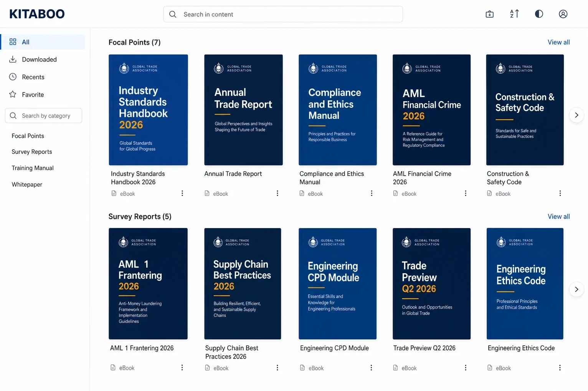Open options menu for Trade Preview Q2 2026

[x=466, y=368]
